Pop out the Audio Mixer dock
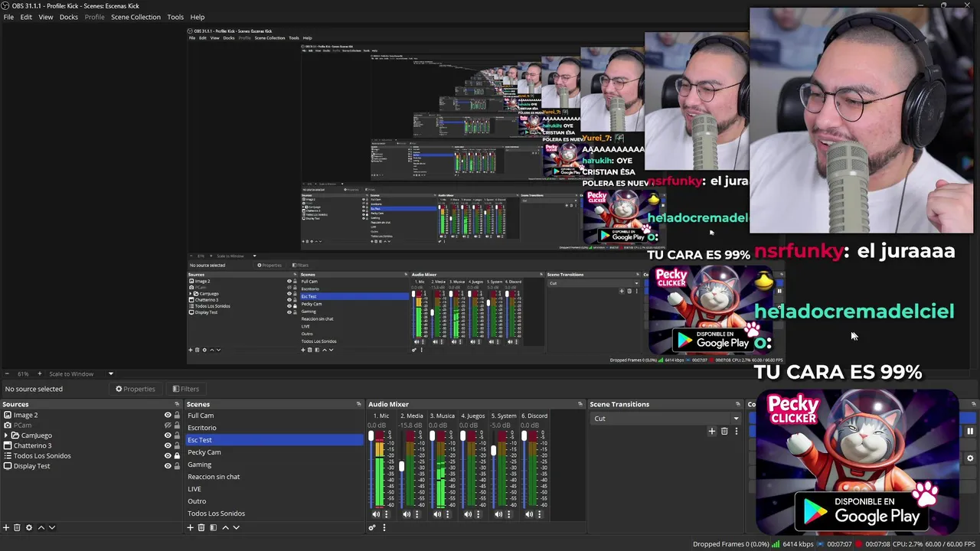Viewport: 980px width, 551px height. (x=580, y=404)
